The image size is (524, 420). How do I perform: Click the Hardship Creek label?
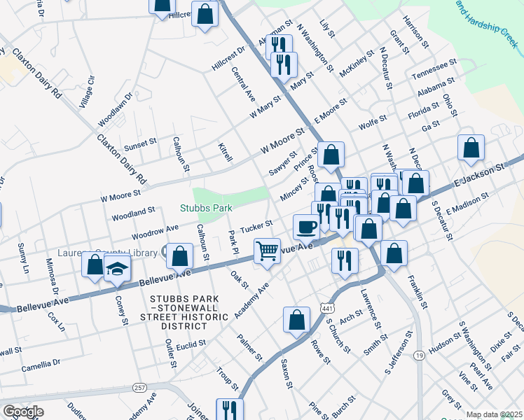coord(488,24)
